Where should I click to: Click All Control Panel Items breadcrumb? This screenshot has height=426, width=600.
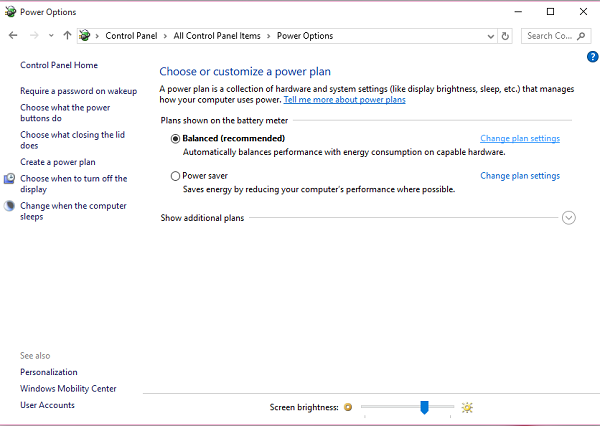pyautogui.click(x=216, y=36)
